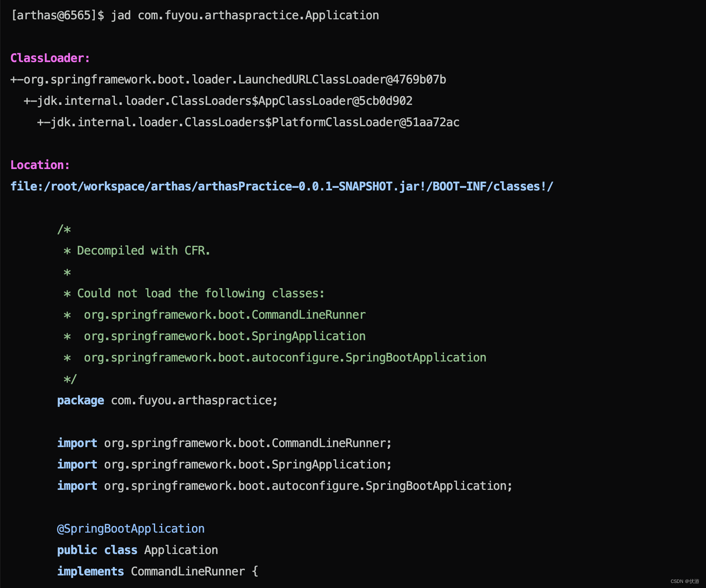
Task: Click the 'implements CommandLineRunner {' line
Action: click(x=158, y=572)
